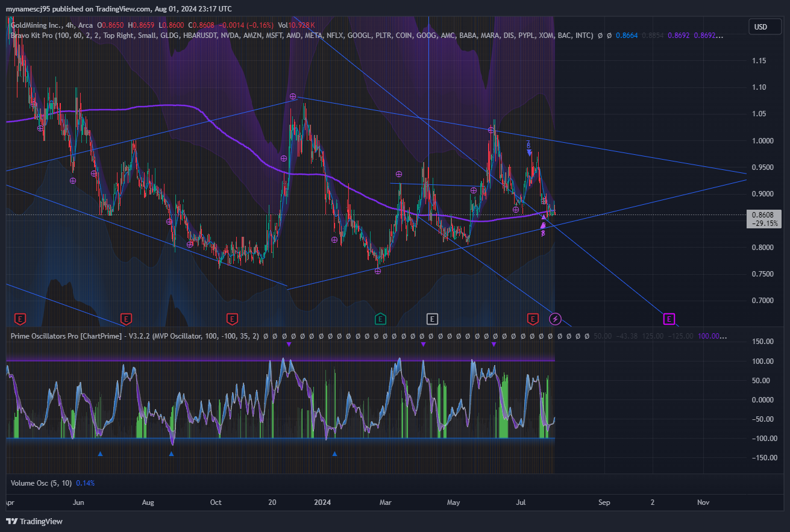Screen dimensions: 790x532
Task: Click the Vol 10.928K volume readout
Action: tap(297, 25)
